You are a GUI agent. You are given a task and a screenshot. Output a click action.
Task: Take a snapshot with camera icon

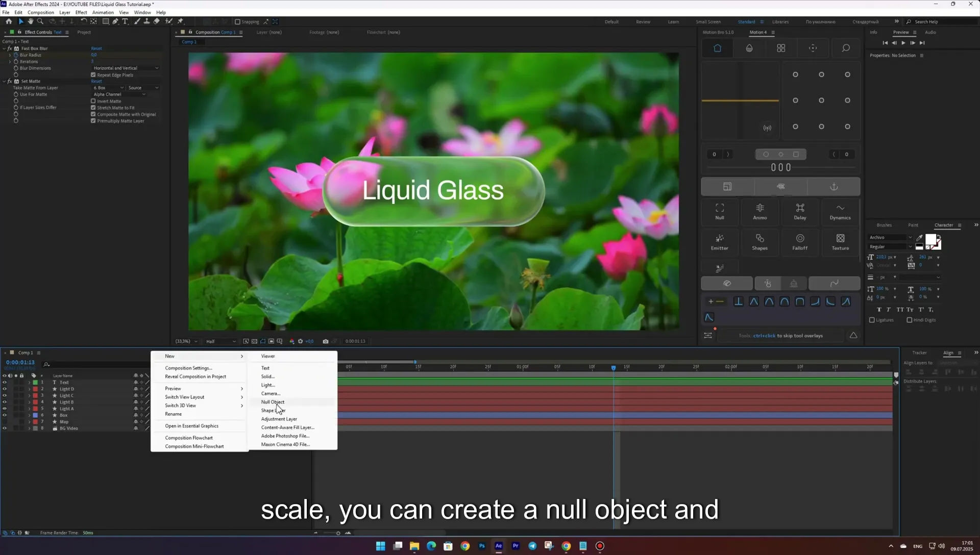click(x=326, y=341)
